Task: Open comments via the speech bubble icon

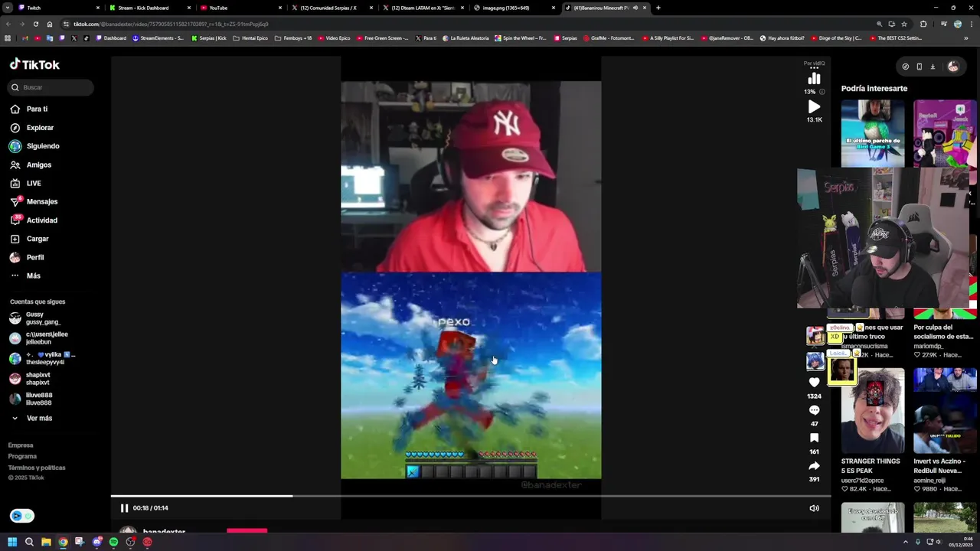Action: (814, 410)
